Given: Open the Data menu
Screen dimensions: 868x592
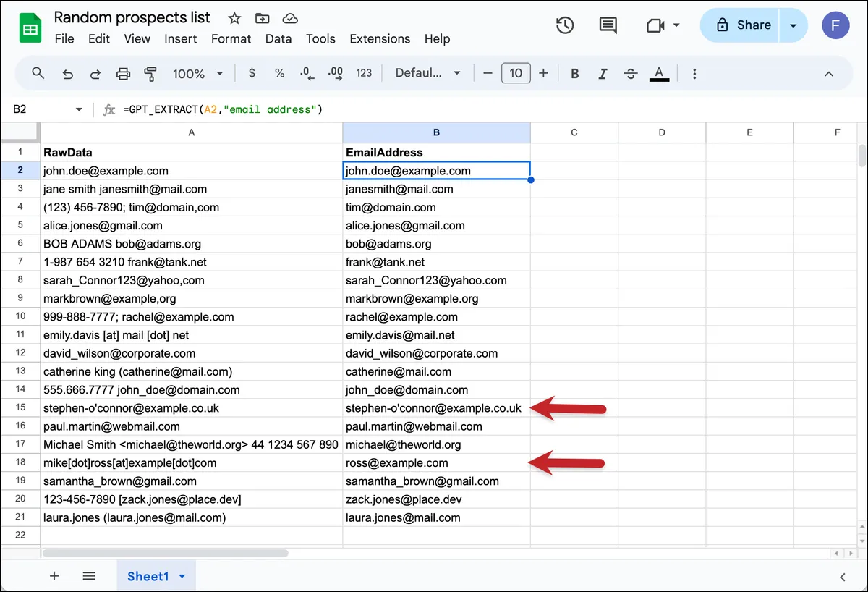Looking at the screenshot, I should click(278, 39).
